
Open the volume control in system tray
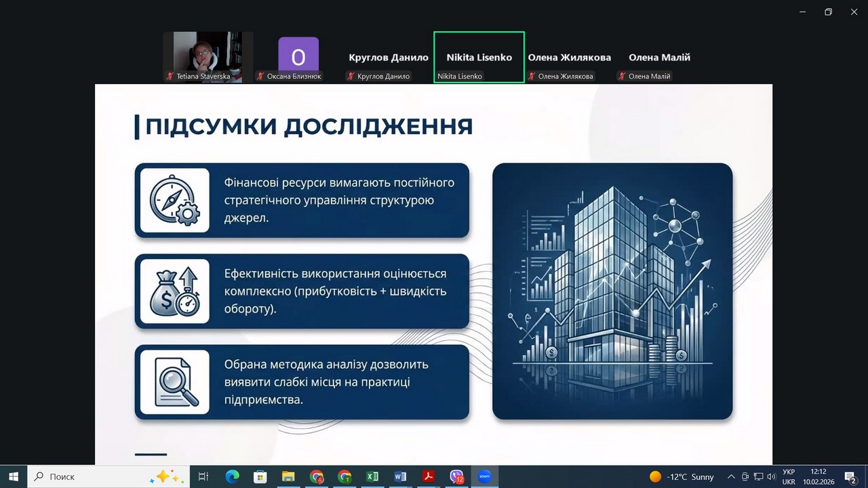[x=772, y=476]
